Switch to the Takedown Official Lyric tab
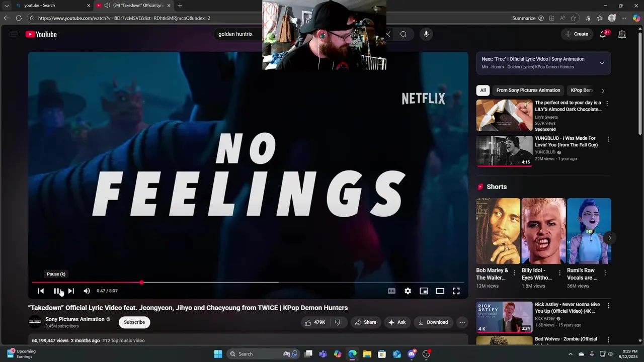The image size is (644, 362). pyautogui.click(x=133, y=6)
